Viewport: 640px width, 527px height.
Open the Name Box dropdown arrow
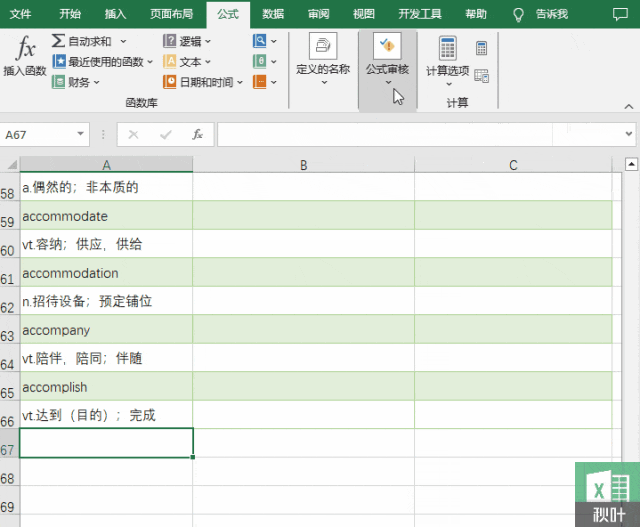pyautogui.click(x=80, y=134)
